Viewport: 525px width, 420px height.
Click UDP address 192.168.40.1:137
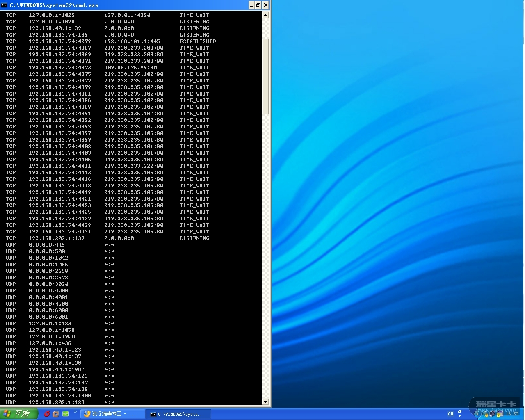click(55, 356)
